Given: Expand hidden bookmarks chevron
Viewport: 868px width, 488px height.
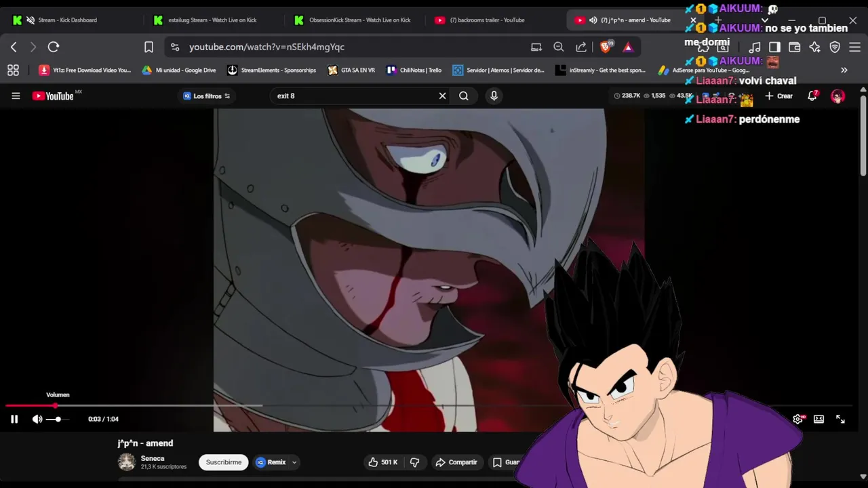Looking at the screenshot, I should (844, 70).
